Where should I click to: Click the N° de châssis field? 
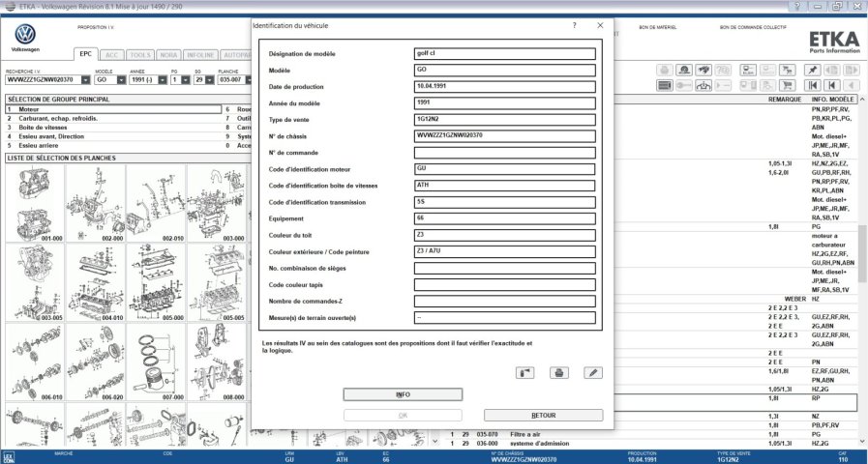505,136
